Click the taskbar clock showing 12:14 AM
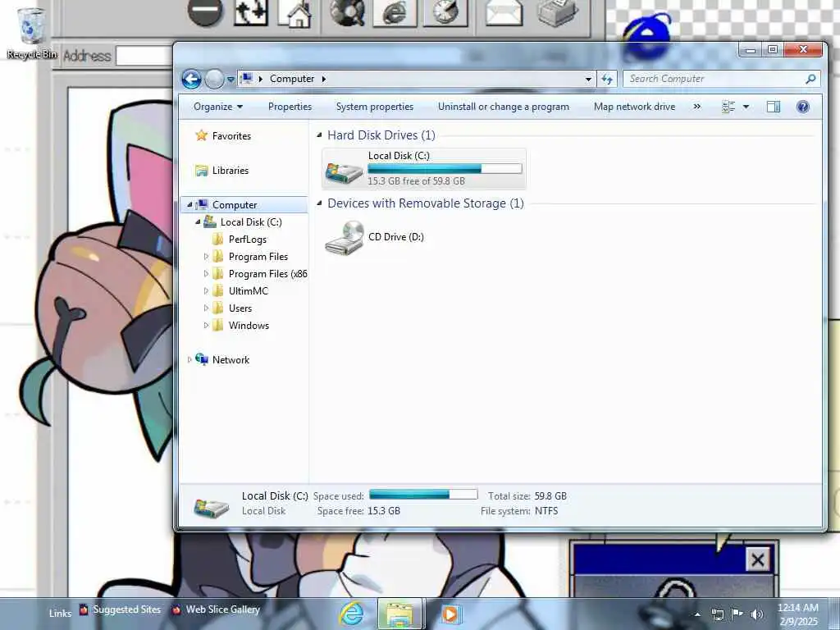840x630 pixels. pyautogui.click(x=797, y=614)
